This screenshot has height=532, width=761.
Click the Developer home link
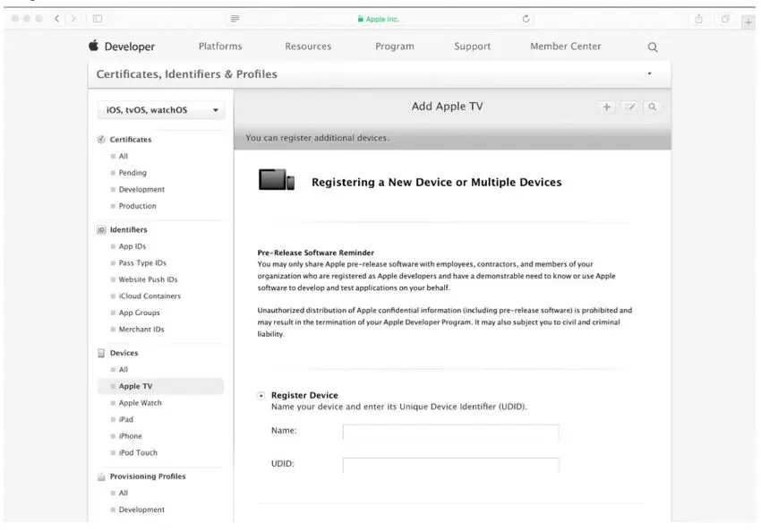coord(130,47)
